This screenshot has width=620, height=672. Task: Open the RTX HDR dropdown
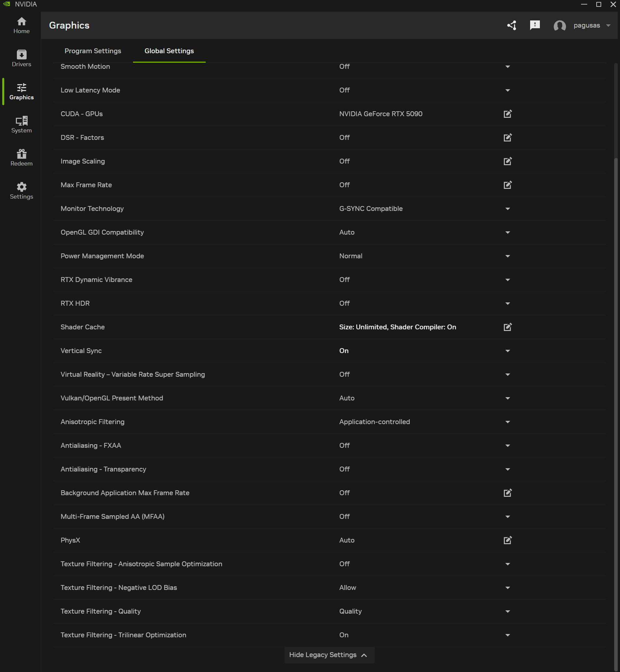click(508, 304)
